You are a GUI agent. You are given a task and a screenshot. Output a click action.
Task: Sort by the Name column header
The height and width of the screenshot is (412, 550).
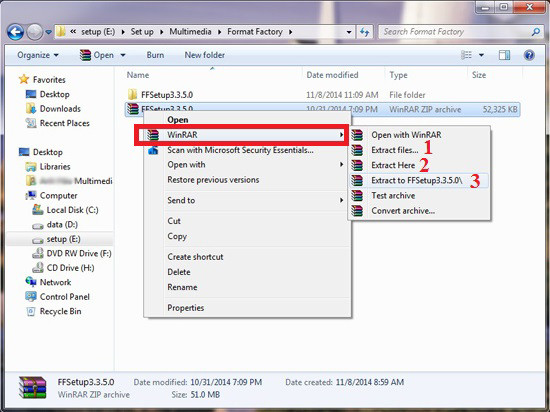(138, 75)
